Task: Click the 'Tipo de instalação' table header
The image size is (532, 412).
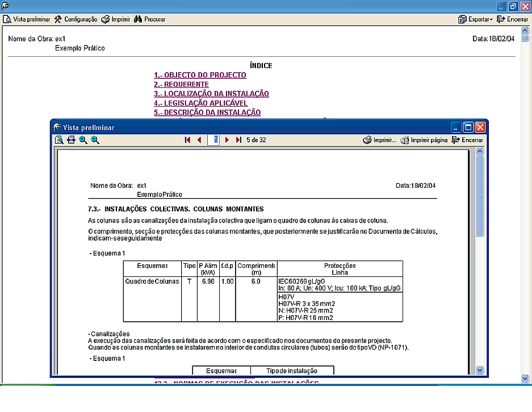Action: point(292,371)
